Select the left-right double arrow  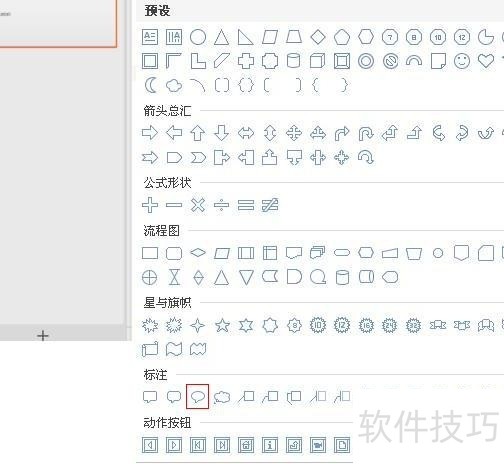click(246, 133)
